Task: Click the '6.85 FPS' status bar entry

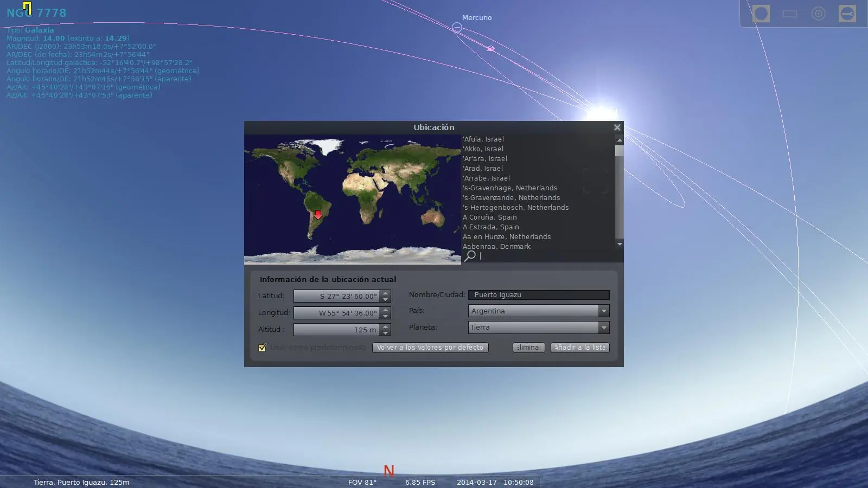Action: click(x=420, y=482)
